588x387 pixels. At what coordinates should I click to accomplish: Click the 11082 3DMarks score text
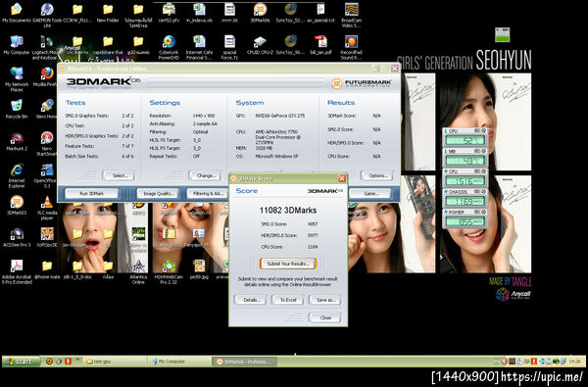point(288,211)
